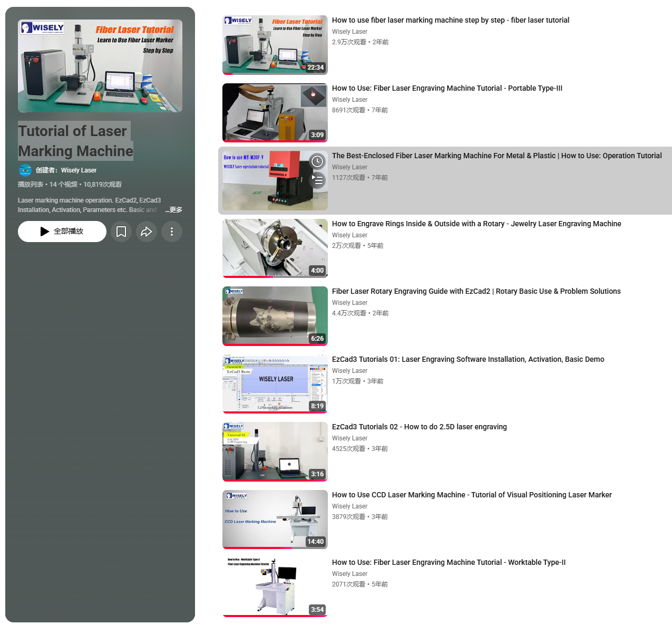Open thumbnail of Portable Type-III 3:09 video
Screen dimensions: 672x625
pyautogui.click(x=275, y=113)
